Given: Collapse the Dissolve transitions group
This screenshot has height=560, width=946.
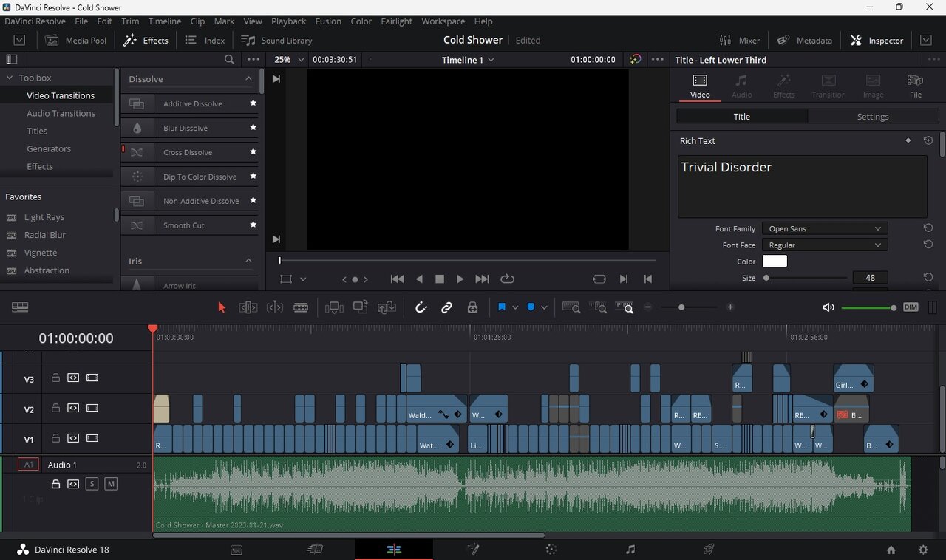Looking at the screenshot, I should click(248, 78).
